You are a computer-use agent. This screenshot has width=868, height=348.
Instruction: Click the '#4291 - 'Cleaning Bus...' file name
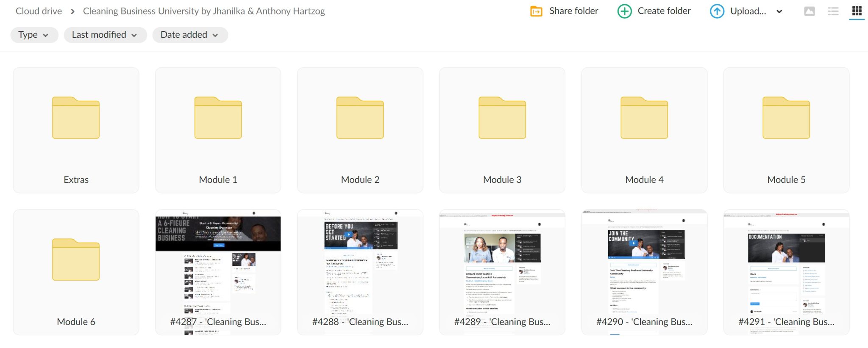[786, 322]
